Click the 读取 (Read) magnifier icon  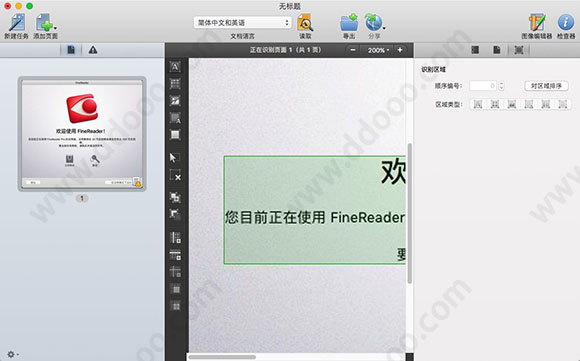tap(305, 23)
